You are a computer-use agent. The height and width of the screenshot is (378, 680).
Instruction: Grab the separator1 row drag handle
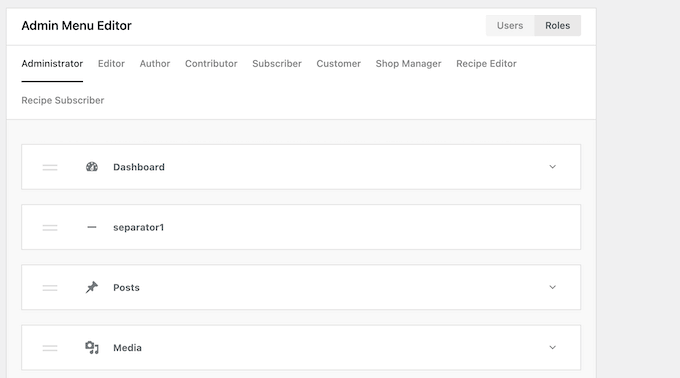click(x=50, y=228)
